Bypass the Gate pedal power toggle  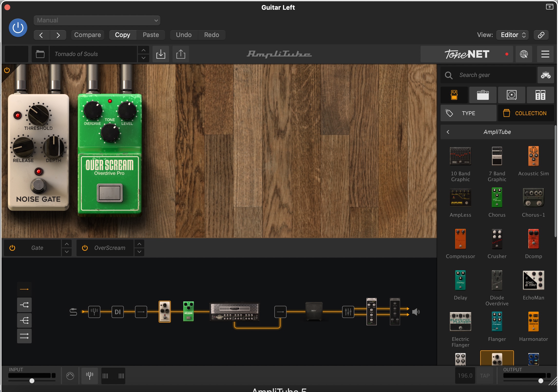coord(12,248)
